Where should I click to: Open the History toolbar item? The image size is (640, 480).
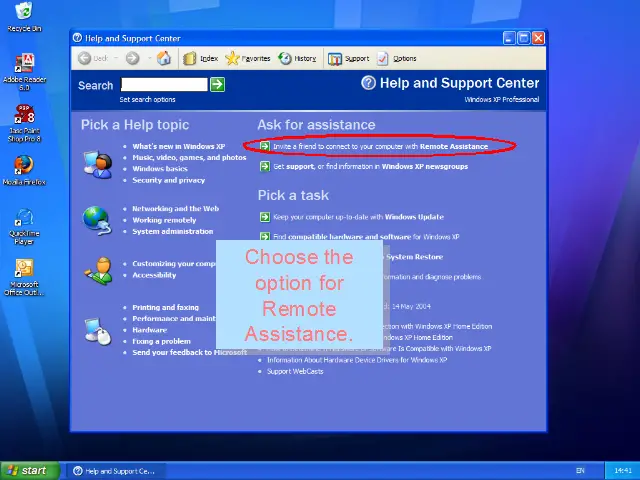pyautogui.click(x=297, y=58)
